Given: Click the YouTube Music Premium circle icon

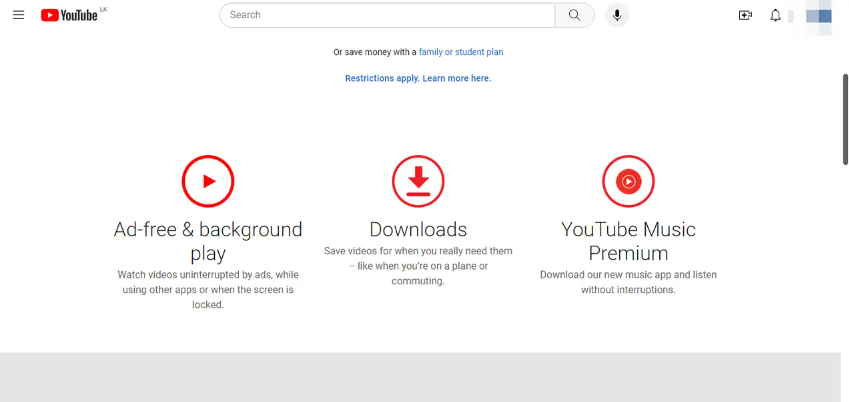Looking at the screenshot, I should [x=628, y=181].
